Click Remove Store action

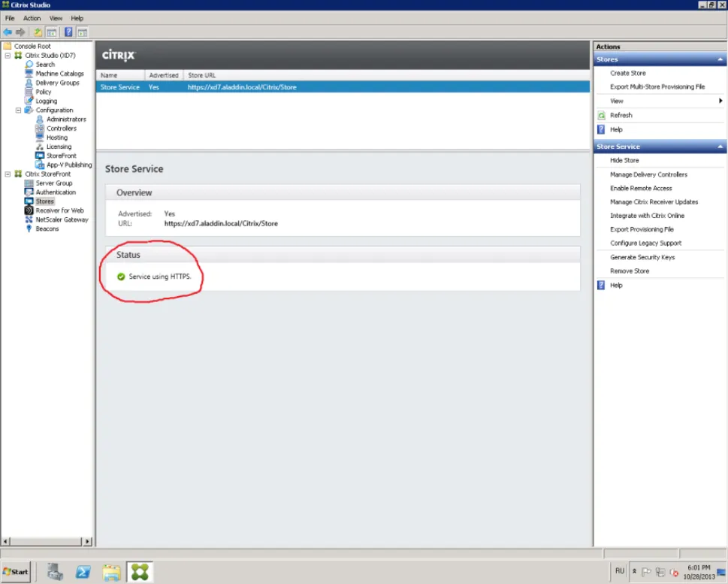(630, 271)
